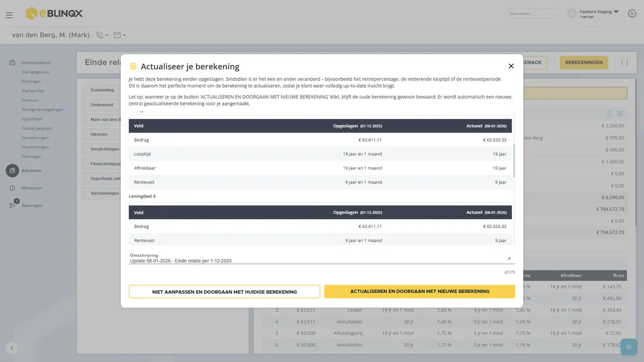The width and height of the screenshot is (644, 362).
Task: Click the eBlinqx logo
Action: click(54, 13)
